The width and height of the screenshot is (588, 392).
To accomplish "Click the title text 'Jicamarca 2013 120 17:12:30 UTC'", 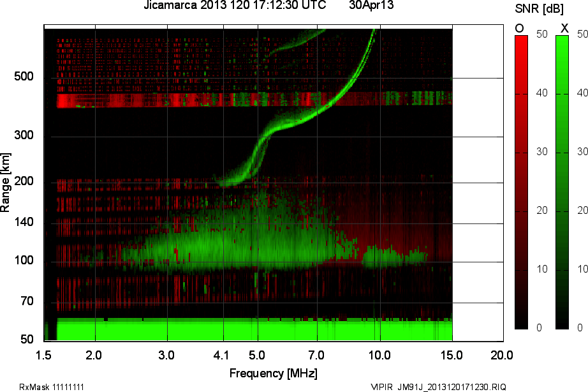I will click(235, 5).
